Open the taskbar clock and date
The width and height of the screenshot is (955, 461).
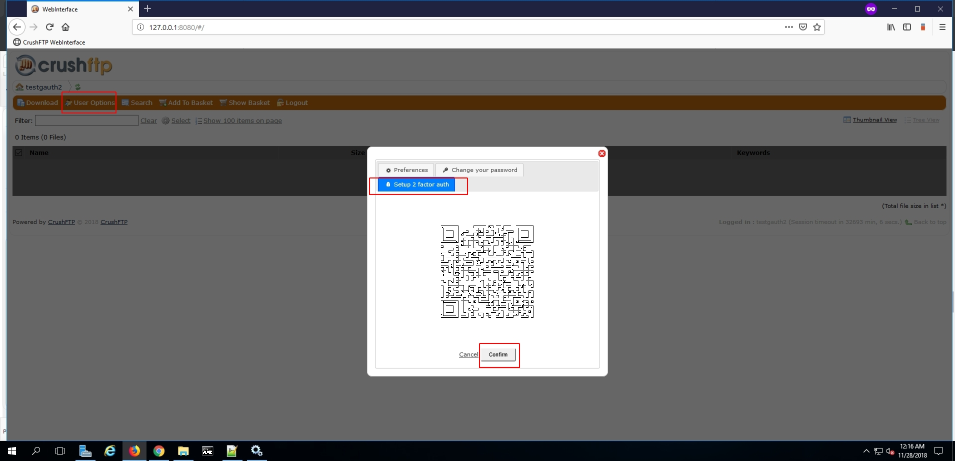click(x=910, y=451)
